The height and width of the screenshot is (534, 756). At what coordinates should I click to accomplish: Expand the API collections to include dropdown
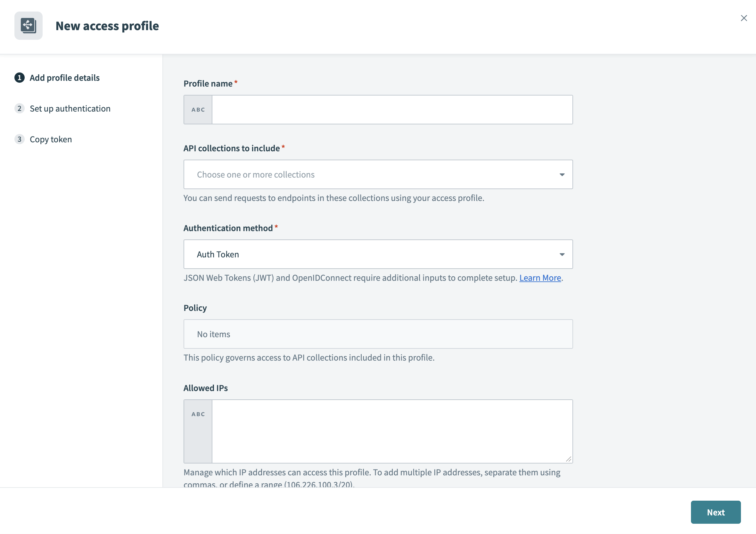coord(378,174)
